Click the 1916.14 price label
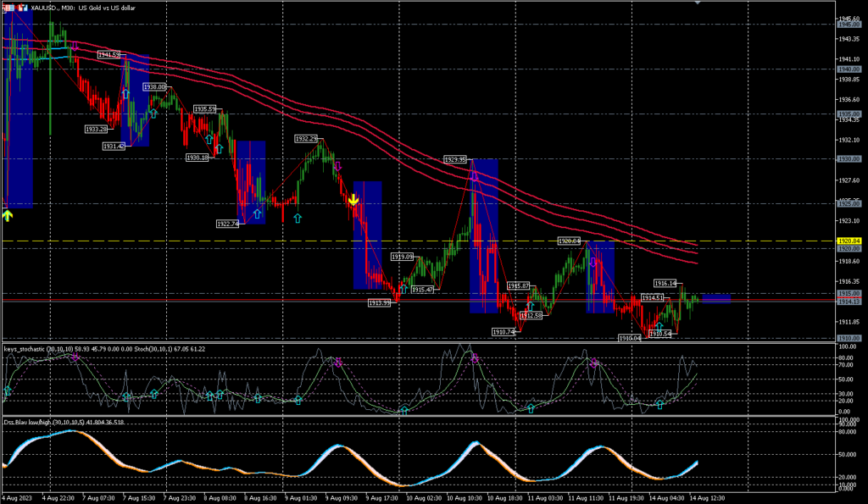 click(x=665, y=283)
